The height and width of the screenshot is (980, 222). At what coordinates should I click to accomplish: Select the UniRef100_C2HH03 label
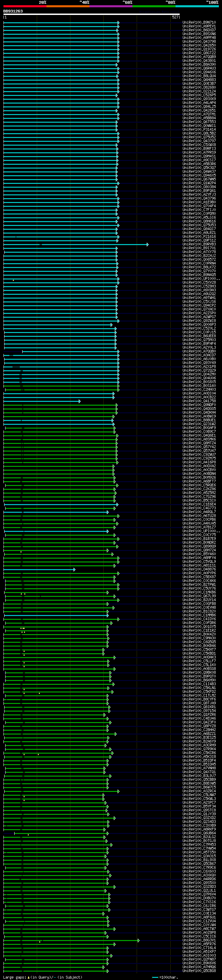pyautogui.click(x=199, y=390)
